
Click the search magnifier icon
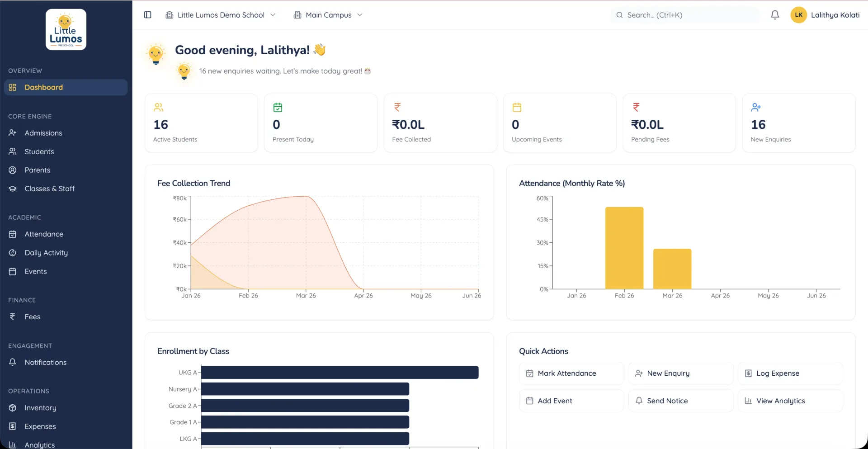coord(619,15)
